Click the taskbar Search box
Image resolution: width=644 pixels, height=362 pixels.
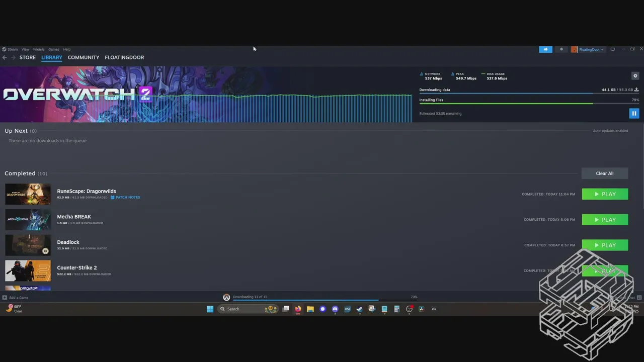tap(248, 309)
